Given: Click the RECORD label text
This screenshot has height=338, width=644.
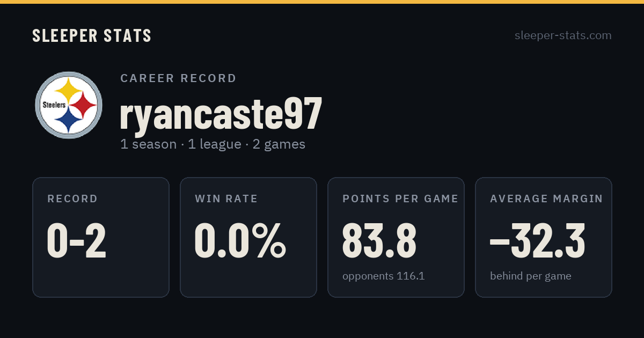Looking at the screenshot, I should click(x=72, y=199).
